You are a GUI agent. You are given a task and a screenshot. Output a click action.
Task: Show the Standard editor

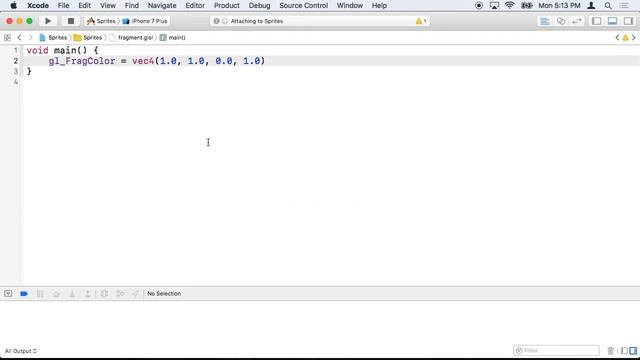pyautogui.click(x=544, y=21)
